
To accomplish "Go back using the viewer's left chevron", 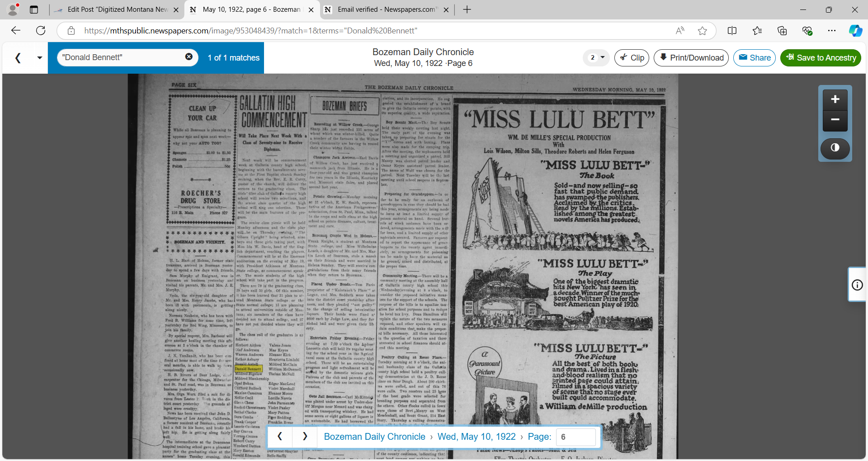I will pyautogui.click(x=18, y=58).
